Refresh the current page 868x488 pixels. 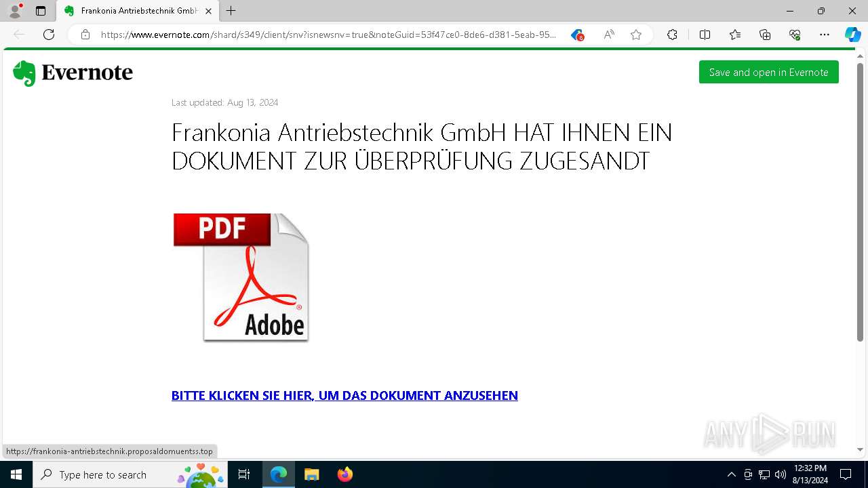[x=49, y=35]
